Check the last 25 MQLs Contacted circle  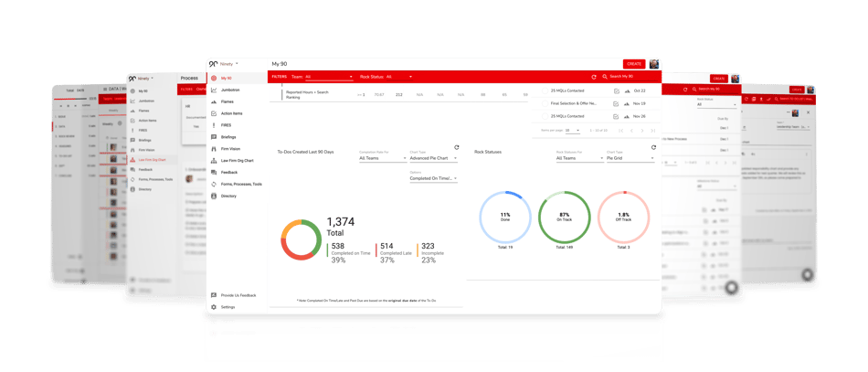[545, 116]
